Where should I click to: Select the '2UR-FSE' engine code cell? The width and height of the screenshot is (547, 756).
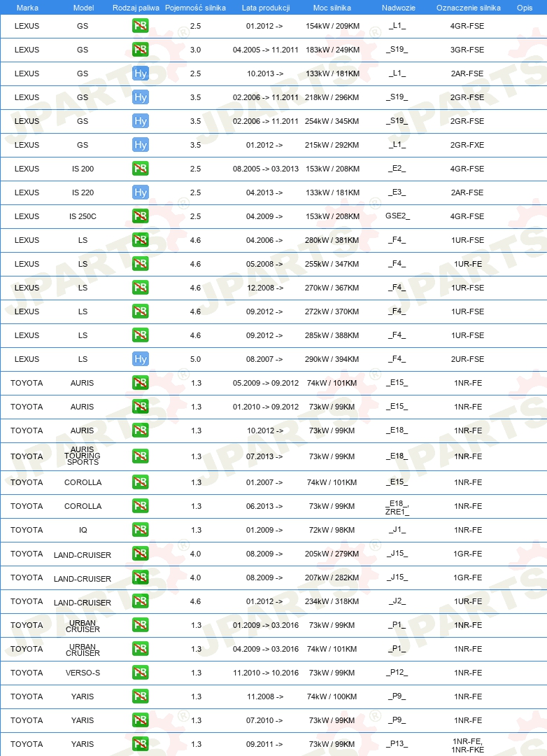point(467,359)
